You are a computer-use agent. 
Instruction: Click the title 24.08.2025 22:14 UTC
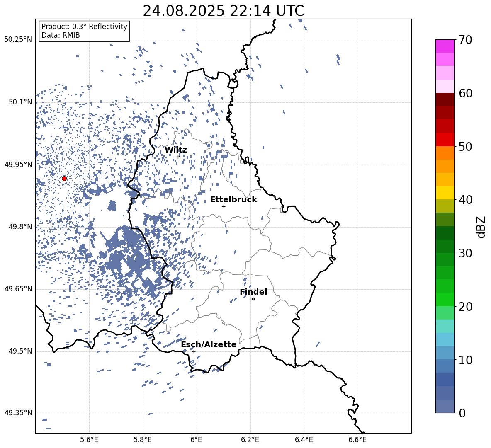click(223, 11)
